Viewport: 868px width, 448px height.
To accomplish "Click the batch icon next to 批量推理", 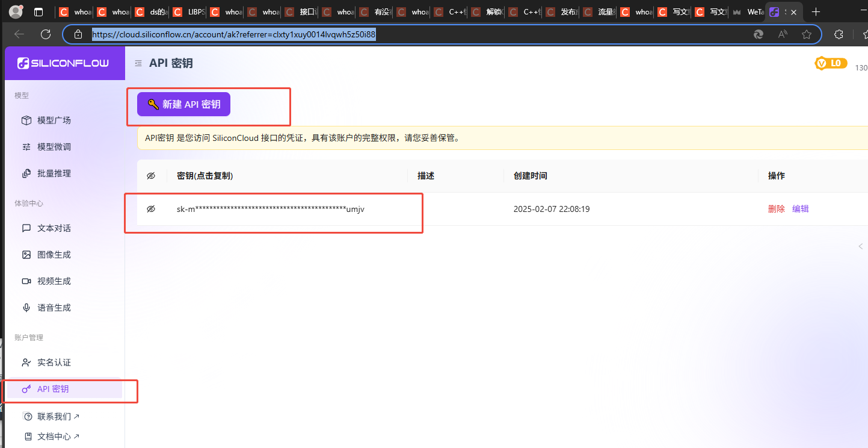I will [x=26, y=173].
